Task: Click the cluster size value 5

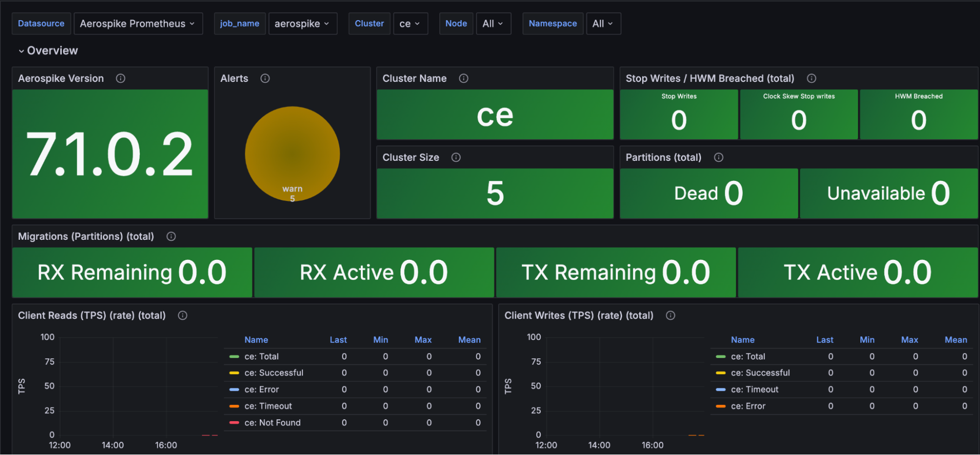Action: click(x=495, y=193)
